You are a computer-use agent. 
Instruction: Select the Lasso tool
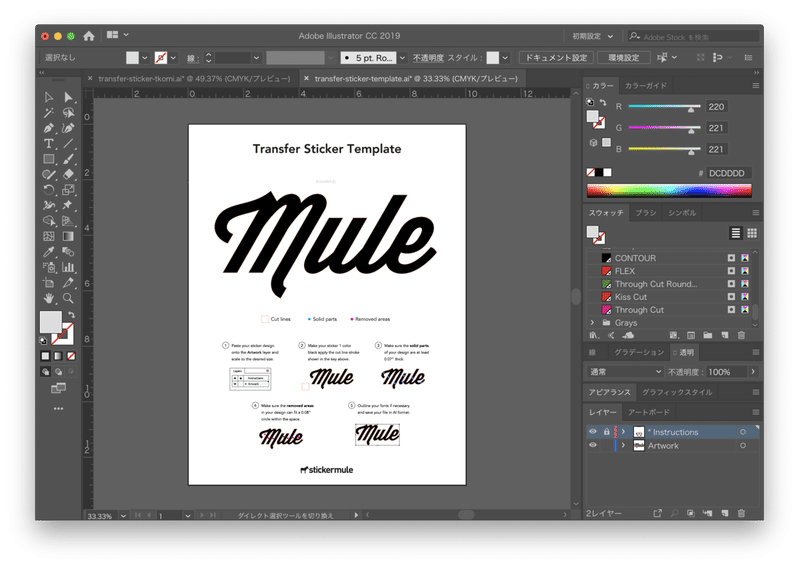click(x=68, y=112)
